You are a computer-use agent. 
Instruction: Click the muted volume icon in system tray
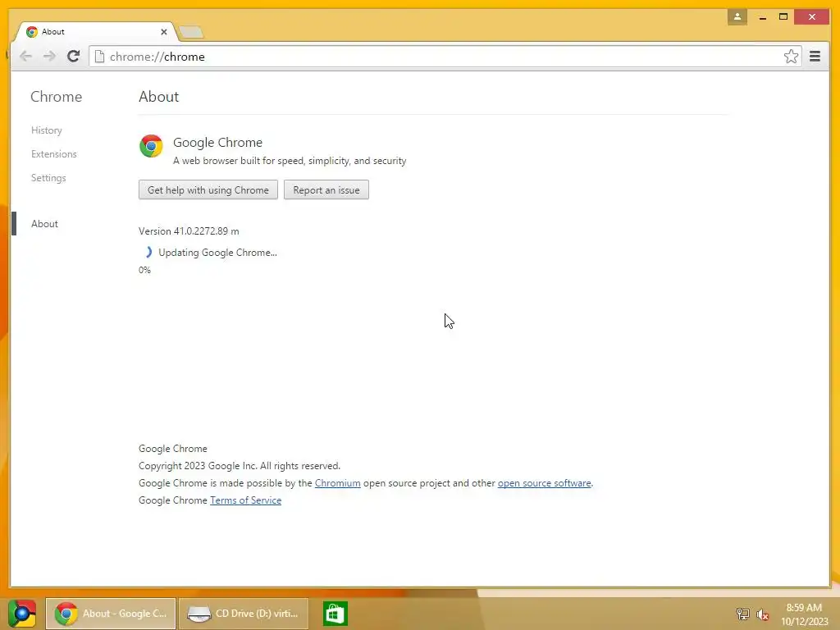[x=762, y=614]
